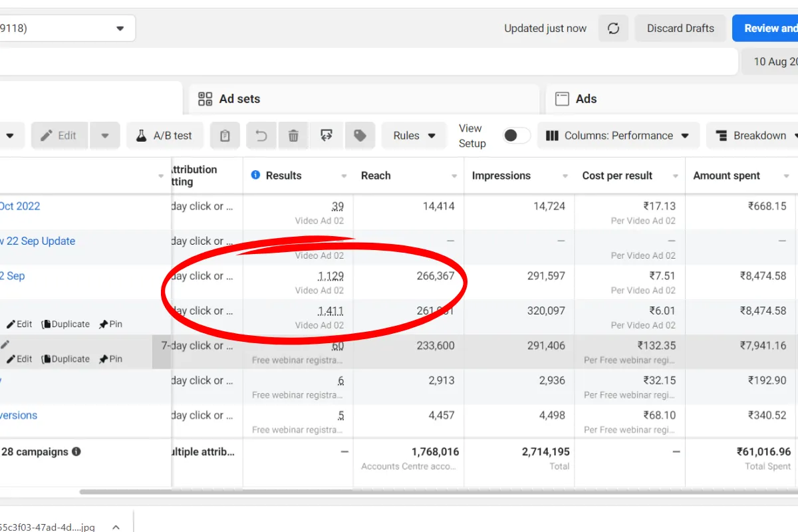Click the export share icon in toolbar
798x532 pixels.
326,136
